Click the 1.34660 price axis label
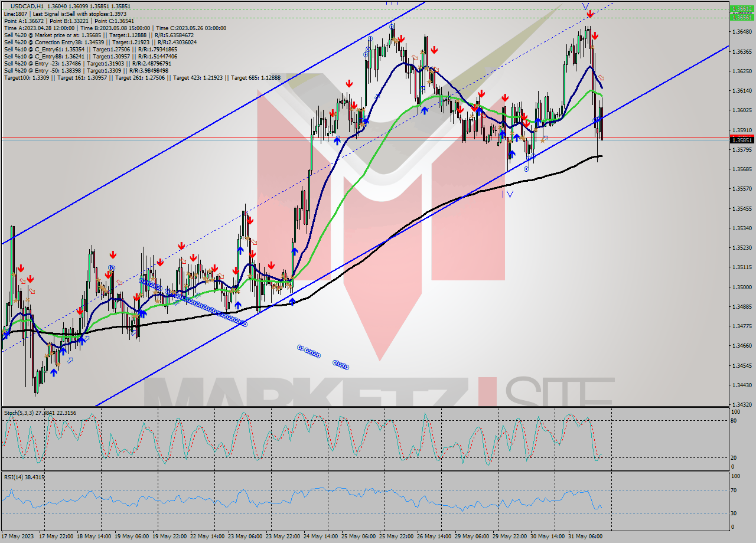 coord(742,345)
